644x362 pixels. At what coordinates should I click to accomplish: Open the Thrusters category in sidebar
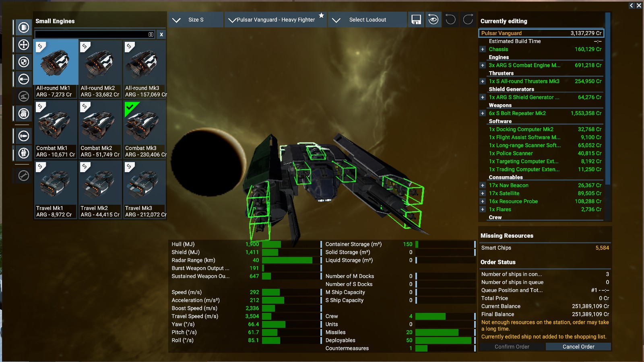tap(24, 45)
